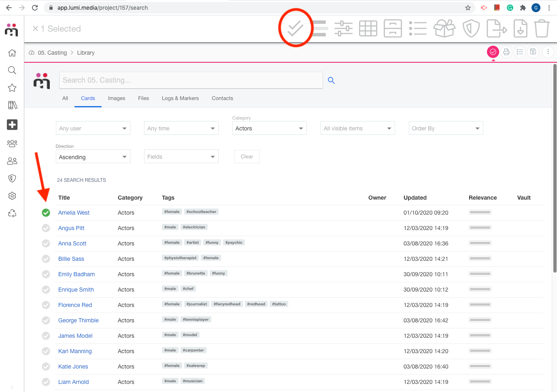The image size is (557, 392).
Task: Click the Search 05. Casting input field
Action: (191, 80)
